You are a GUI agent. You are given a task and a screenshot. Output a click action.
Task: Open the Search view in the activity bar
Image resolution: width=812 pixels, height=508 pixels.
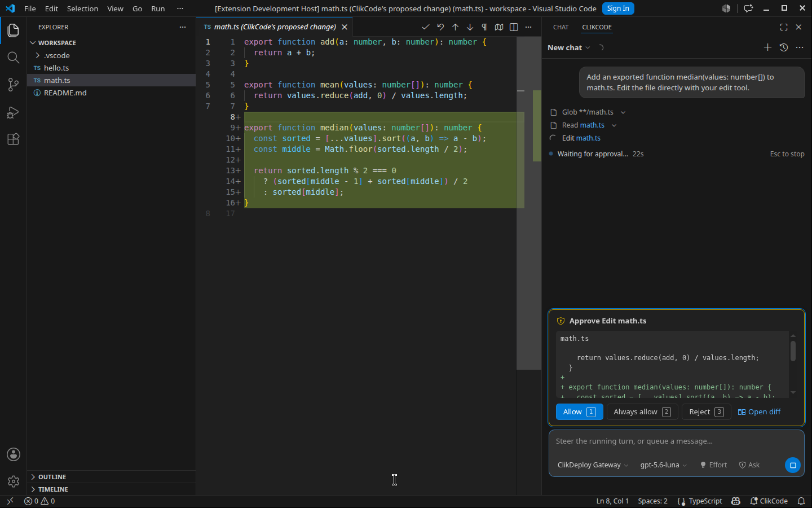pyautogui.click(x=14, y=58)
